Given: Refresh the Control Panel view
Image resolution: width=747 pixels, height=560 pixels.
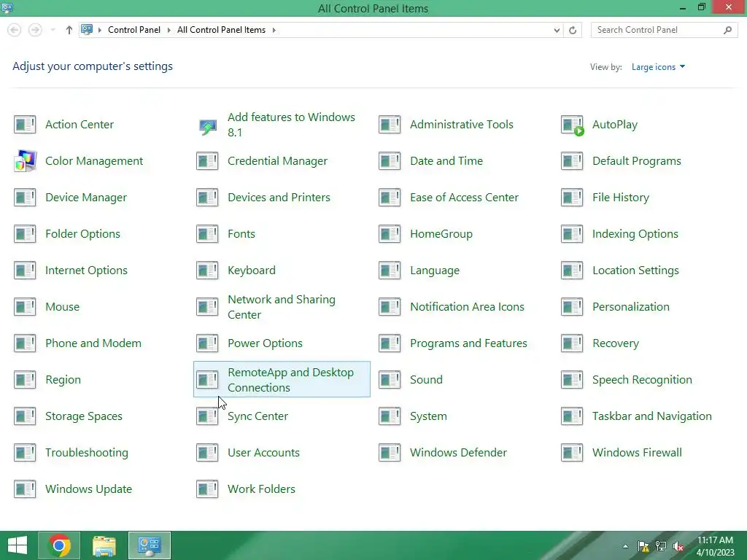Looking at the screenshot, I should (573, 31).
